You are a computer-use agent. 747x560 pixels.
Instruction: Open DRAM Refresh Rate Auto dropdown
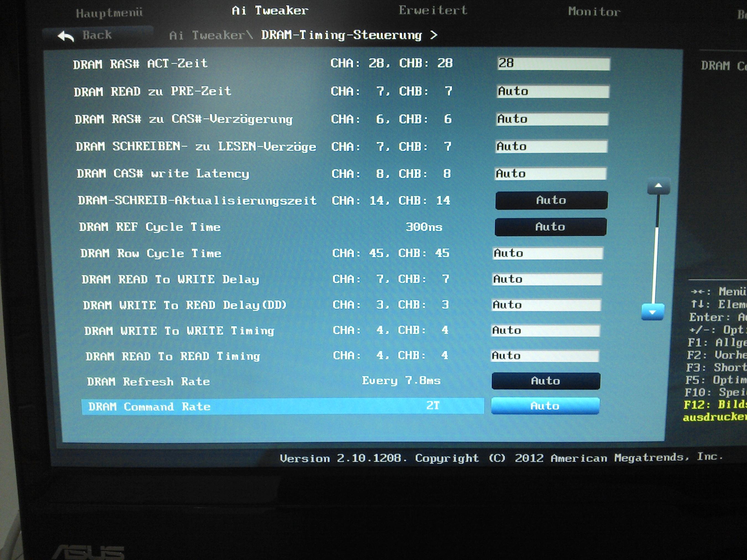[x=546, y=381]
